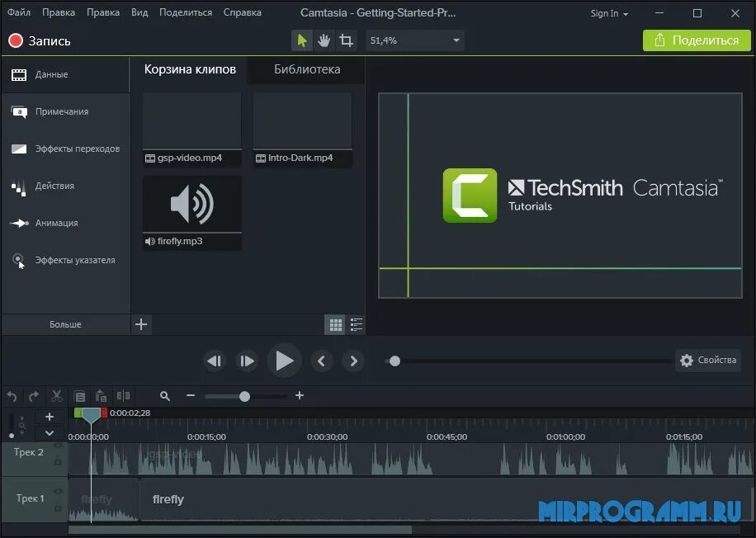Expand the Больше tools list
This screenshot has width=756, height=538.
point(65,324)
